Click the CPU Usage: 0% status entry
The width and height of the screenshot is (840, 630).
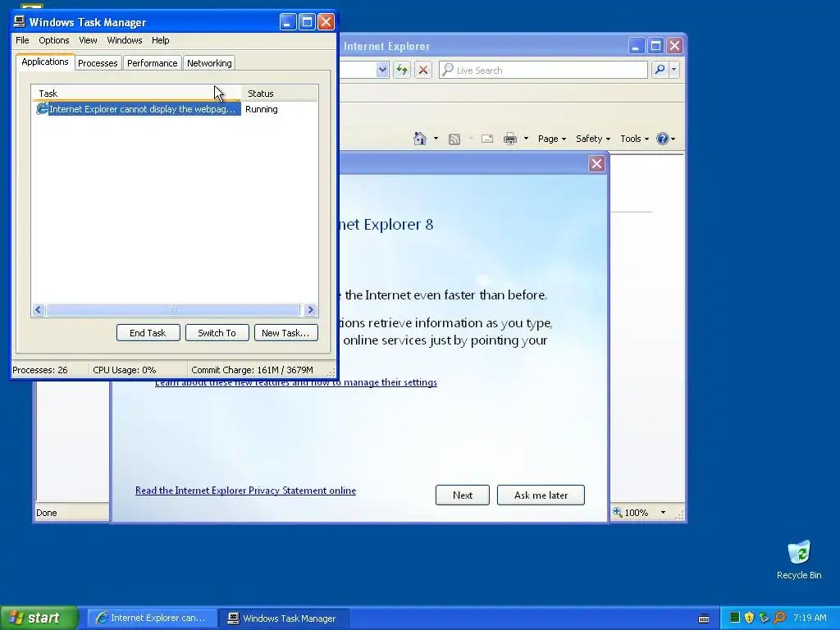coord(125,370)
